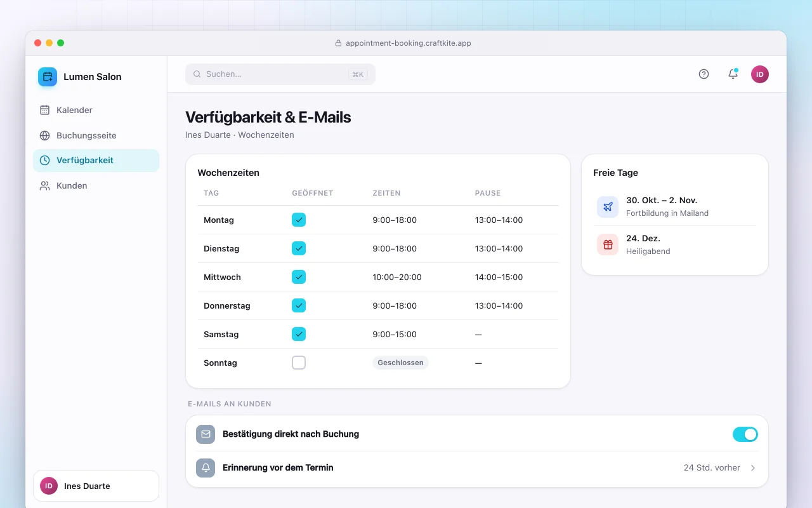
Task: Uncheck the Montag open checkbox
Action: [x=299, y=220]
